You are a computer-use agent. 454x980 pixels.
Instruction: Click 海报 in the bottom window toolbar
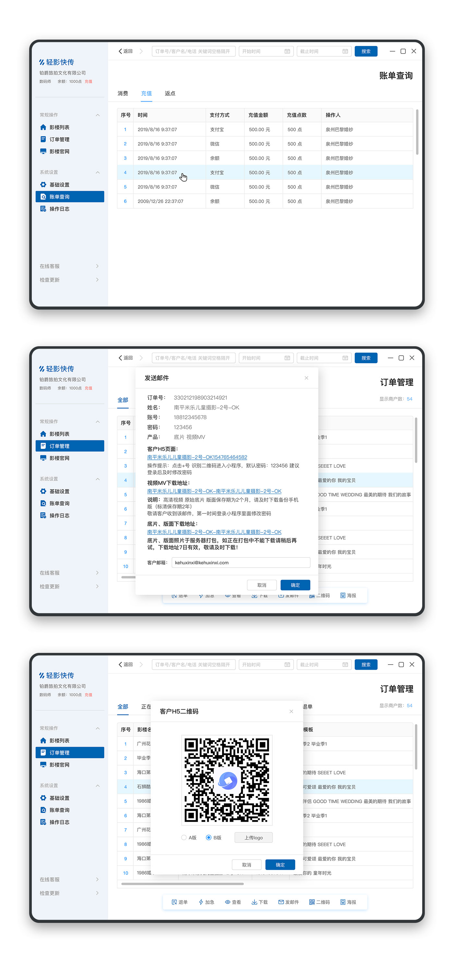point(348,902)
